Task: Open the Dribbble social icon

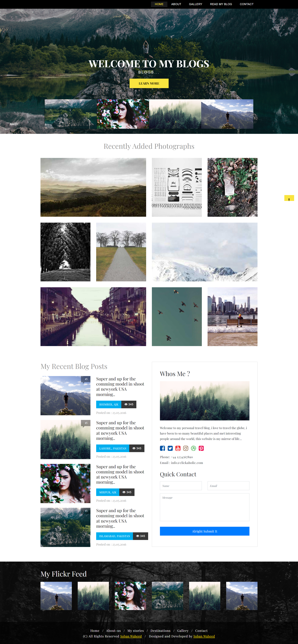Action: pos(193,448)
